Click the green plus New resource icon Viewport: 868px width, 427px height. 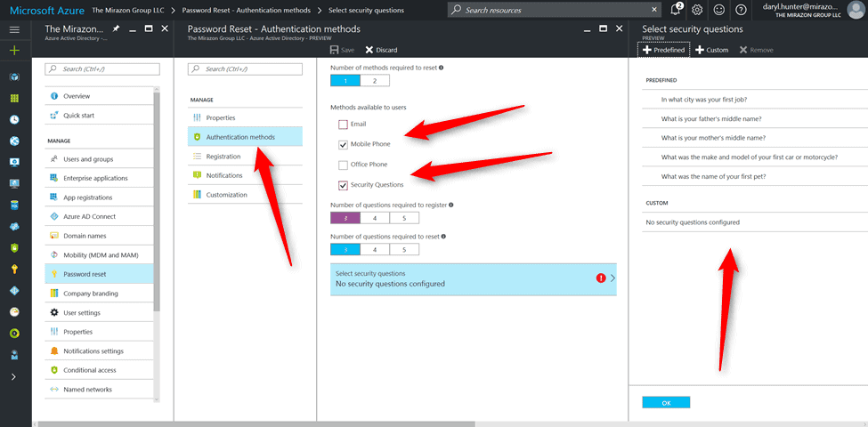tap(14, 51)
